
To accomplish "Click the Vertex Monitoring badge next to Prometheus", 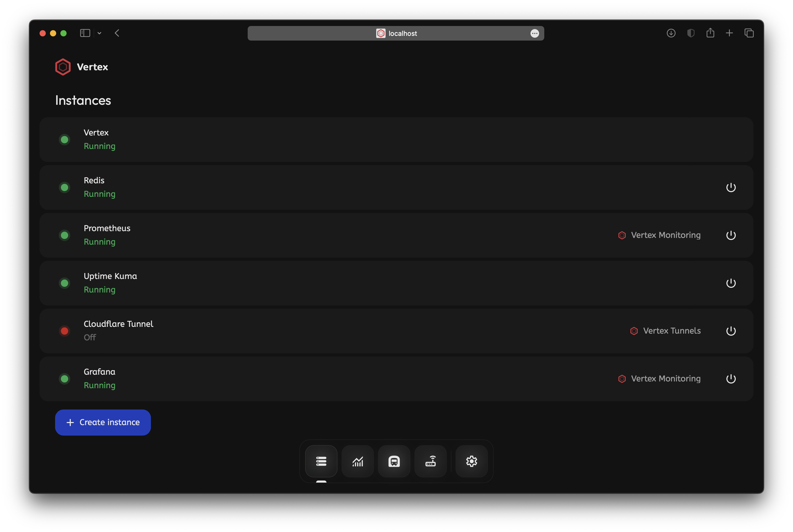I will coord(659,235).
